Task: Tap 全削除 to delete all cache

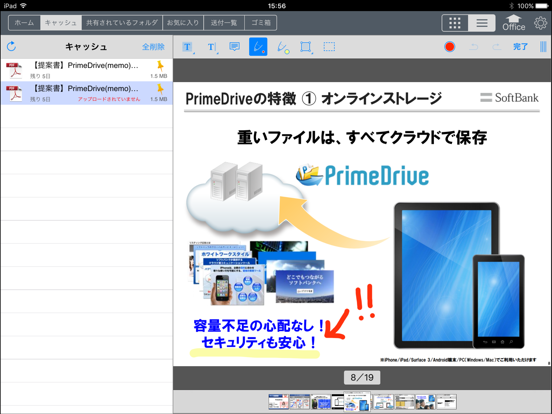Action: [153, 46]
